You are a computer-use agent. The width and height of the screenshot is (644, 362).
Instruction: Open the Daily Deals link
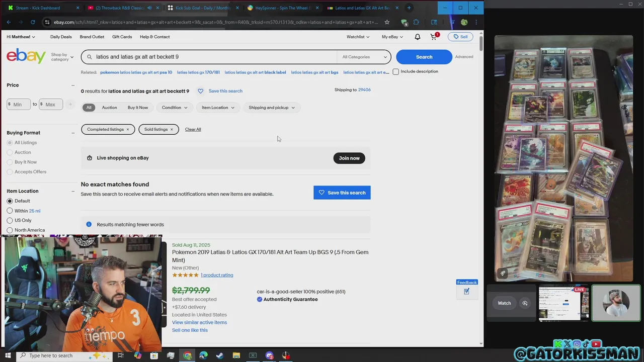point(61,37)
